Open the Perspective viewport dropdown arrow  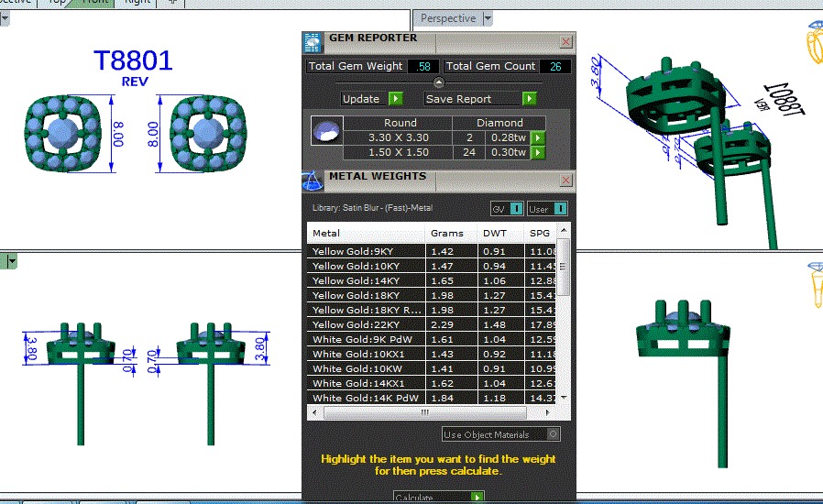point(488,18)
